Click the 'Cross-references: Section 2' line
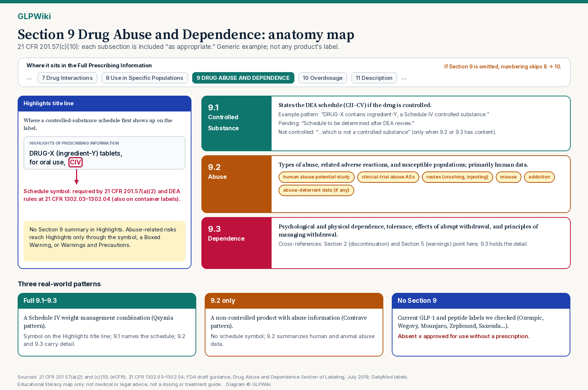Image resolution: width=588 pixels, height=390 pixels. pos(403,244)
